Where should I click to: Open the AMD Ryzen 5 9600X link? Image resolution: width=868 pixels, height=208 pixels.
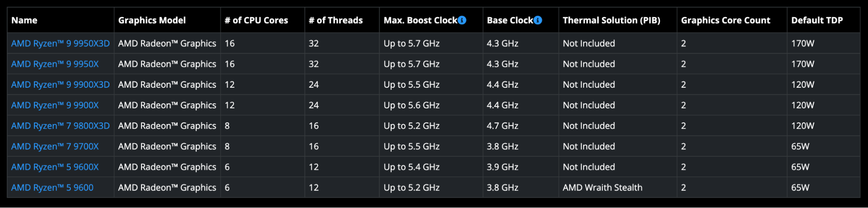(x=55, y=167)
